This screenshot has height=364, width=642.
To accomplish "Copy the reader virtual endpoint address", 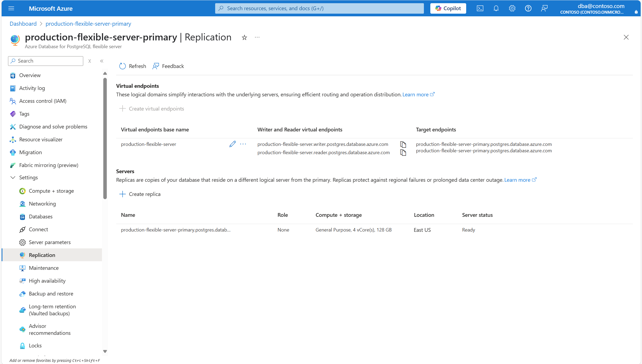I will pyautogui.click(x=403, y=153).
